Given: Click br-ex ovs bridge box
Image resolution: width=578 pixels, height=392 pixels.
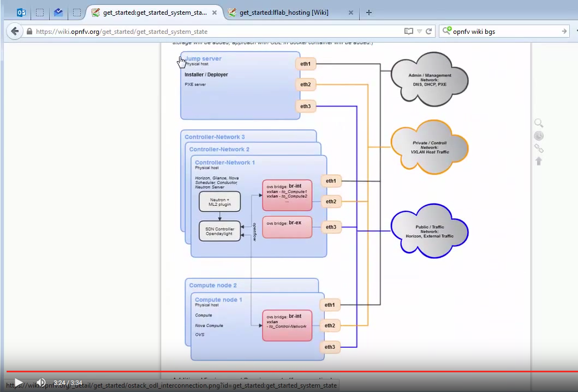Looking at the screenshot, I should tap(287, 227).
